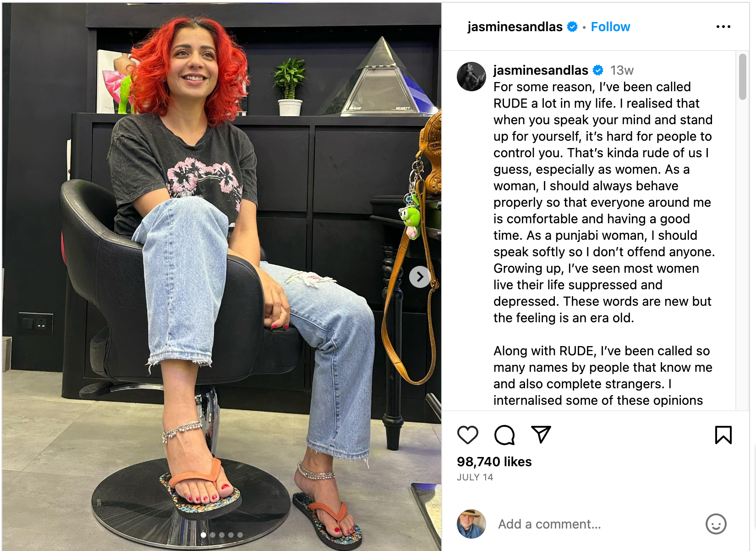Jump to last carousel dot

240,535
